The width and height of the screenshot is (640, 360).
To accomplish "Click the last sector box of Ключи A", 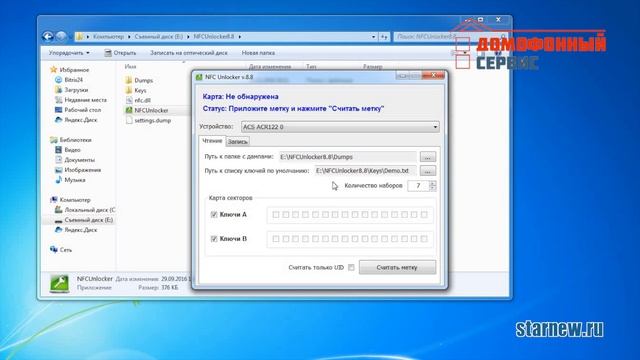I will [x=424, y=215].
